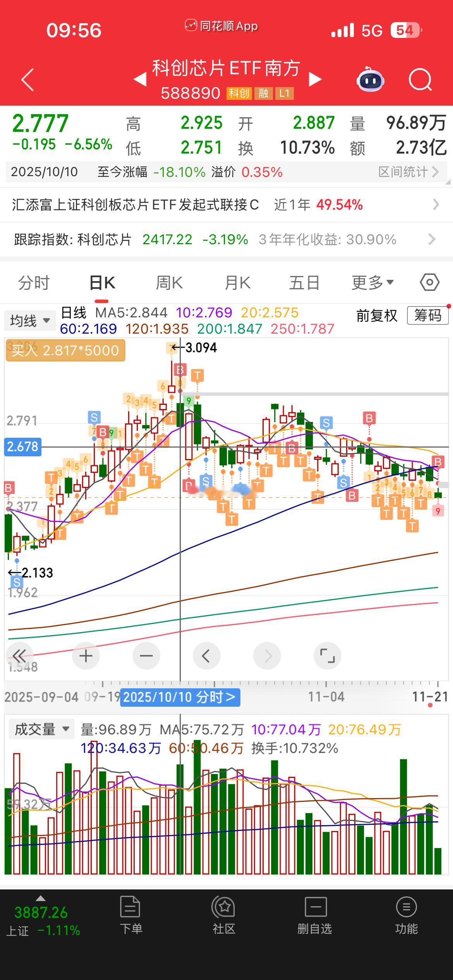Tap 删自选 remove from watchlist

(315, 915)
